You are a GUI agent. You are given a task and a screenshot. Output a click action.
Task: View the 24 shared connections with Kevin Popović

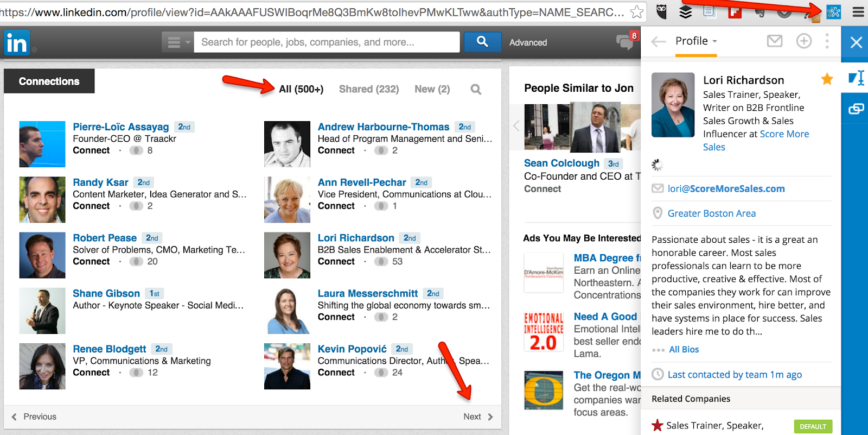[389, 373]
